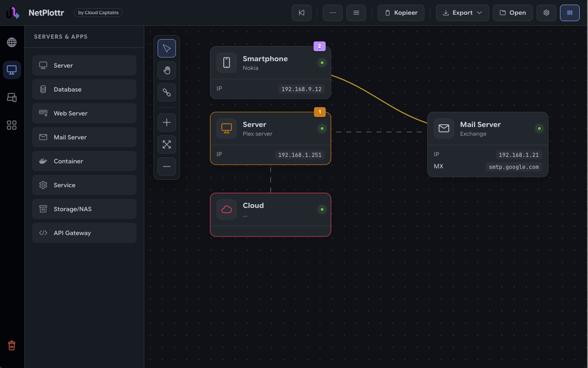This screenshot has height=368, width=588.
Task: Click the Plex server monitor icon
Action: [226, 128]
